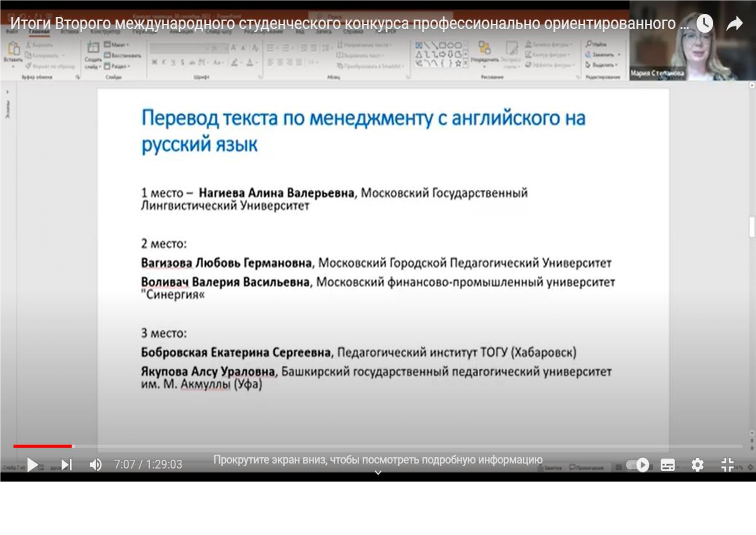756x535 pixels.
Task: Select the Главная ribbon tab
Action: [39, 31]
